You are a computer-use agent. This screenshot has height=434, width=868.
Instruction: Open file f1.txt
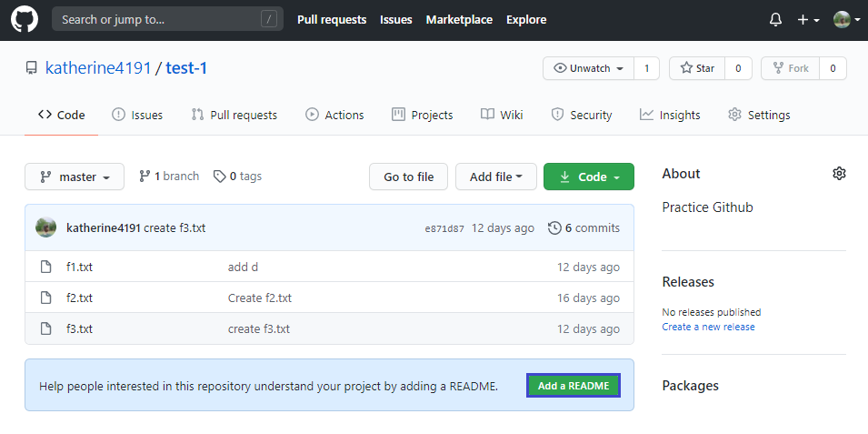79,267
